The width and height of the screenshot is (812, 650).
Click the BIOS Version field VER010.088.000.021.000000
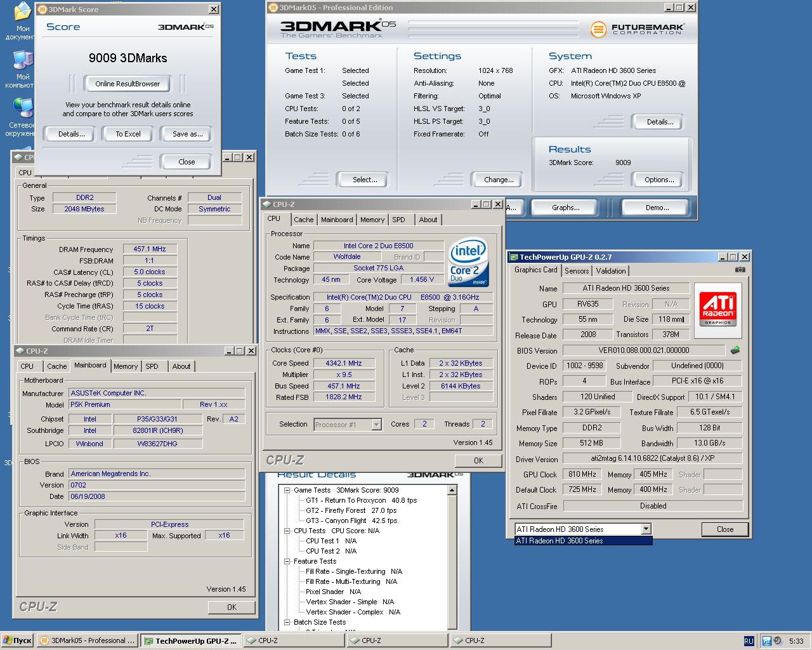point(643,350)
